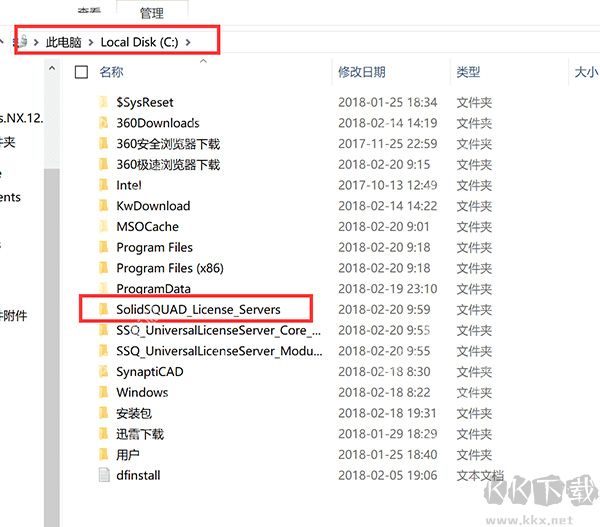Image resolution: width=600 pixels, height=527 pixels.
Task: Tick the select-all checkbox beside 名称
Action: pos(81,72)
